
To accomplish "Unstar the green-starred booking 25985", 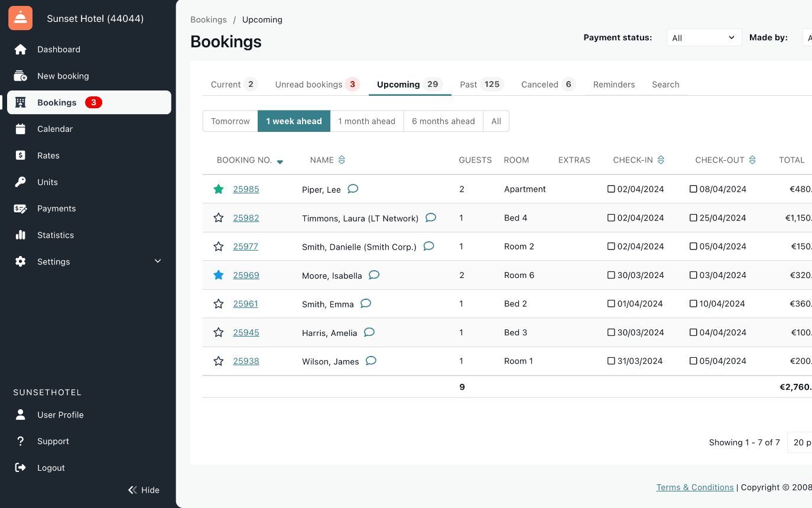I will click(x=219, y=189).
